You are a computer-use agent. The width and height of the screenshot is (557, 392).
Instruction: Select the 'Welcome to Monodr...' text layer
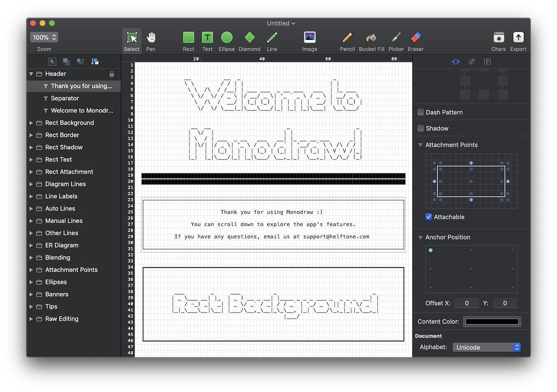coord(74,111)
